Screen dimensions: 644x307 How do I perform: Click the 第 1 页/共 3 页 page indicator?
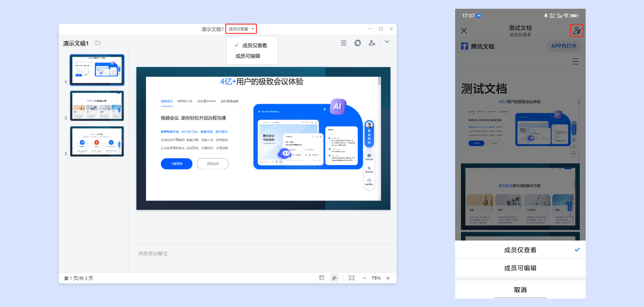(79, 278)
